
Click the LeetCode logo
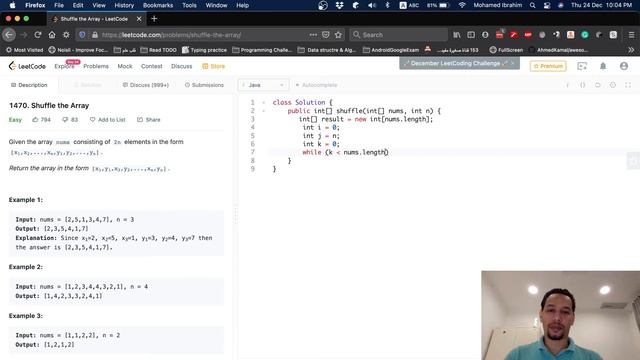[27, 66]
